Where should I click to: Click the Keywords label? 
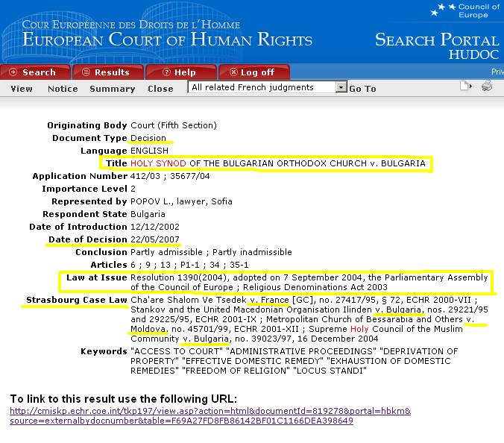click(104, 351)
